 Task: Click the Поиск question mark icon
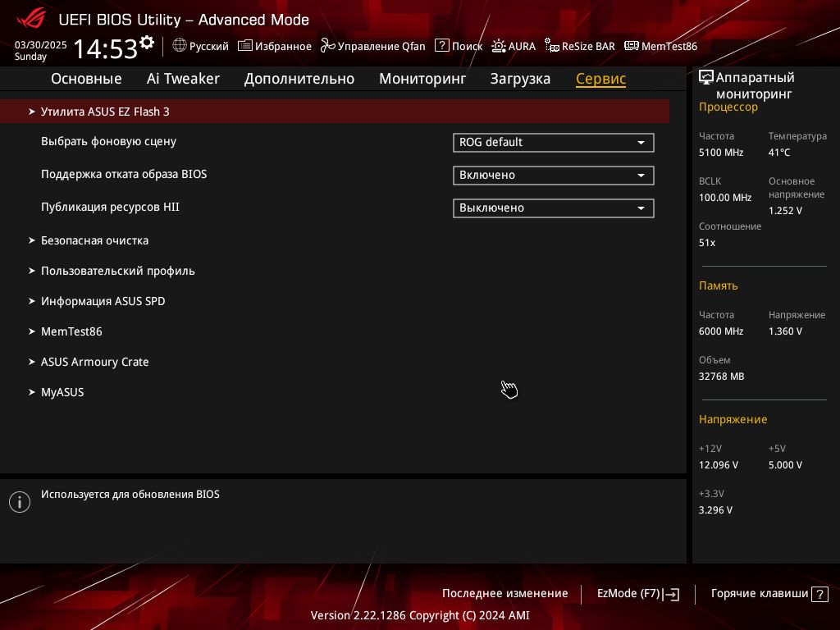[x=441, y=46]
